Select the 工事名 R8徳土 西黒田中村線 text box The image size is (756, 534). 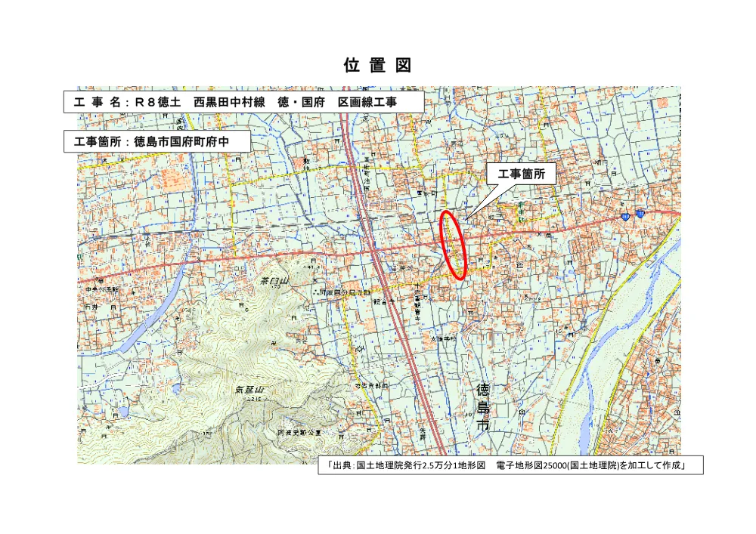click(244, 102)
